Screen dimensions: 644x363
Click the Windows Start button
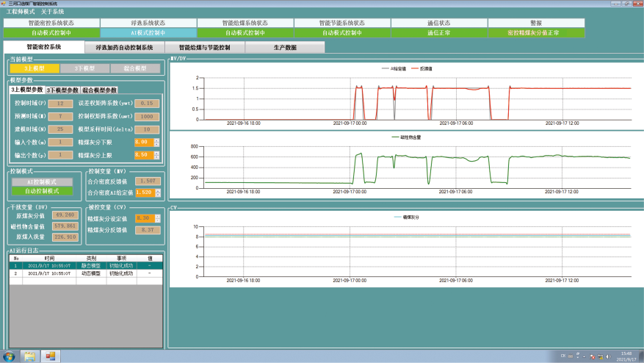point(8,356)
